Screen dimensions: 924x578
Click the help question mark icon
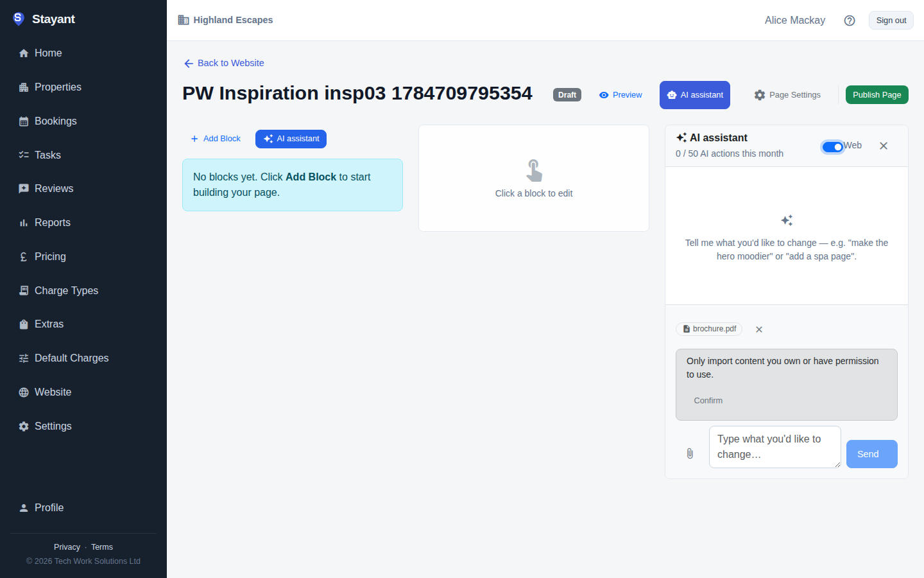click(x=850, y=21)
